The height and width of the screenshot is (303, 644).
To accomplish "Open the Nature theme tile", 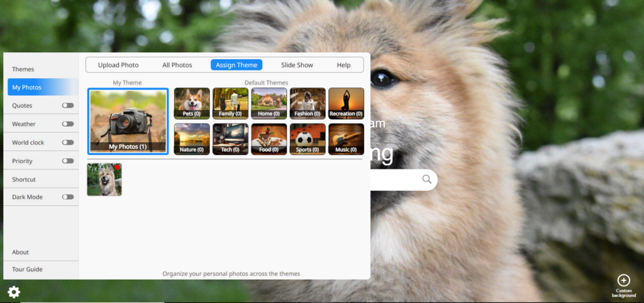I will (x=192, y=139).
